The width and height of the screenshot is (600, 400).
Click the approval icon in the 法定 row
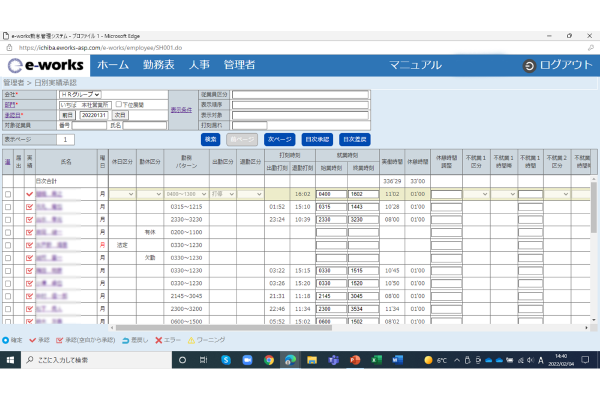click(29, 245)
